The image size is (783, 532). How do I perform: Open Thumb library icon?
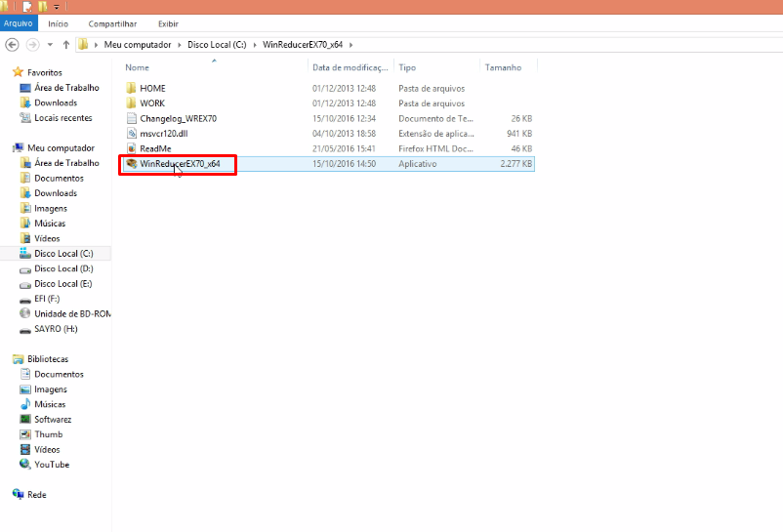click(x=25, y=434)
